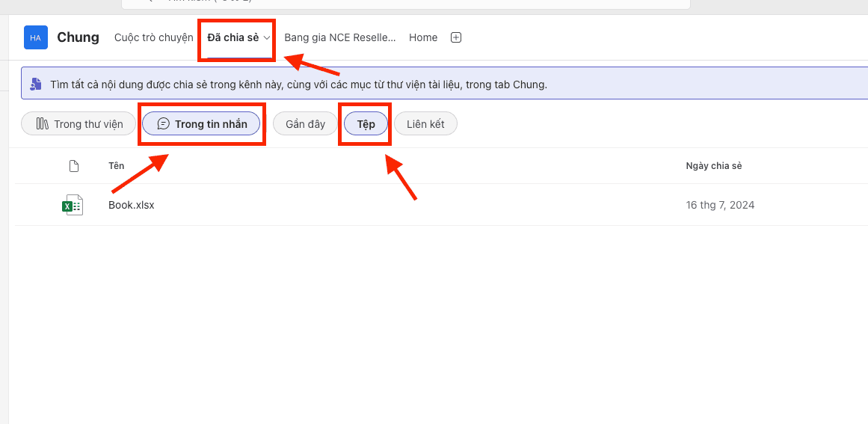This screenshot has width=868, height=424.
Task: Click the chat bubble icon in filter
Action: [x=163, y=124]
